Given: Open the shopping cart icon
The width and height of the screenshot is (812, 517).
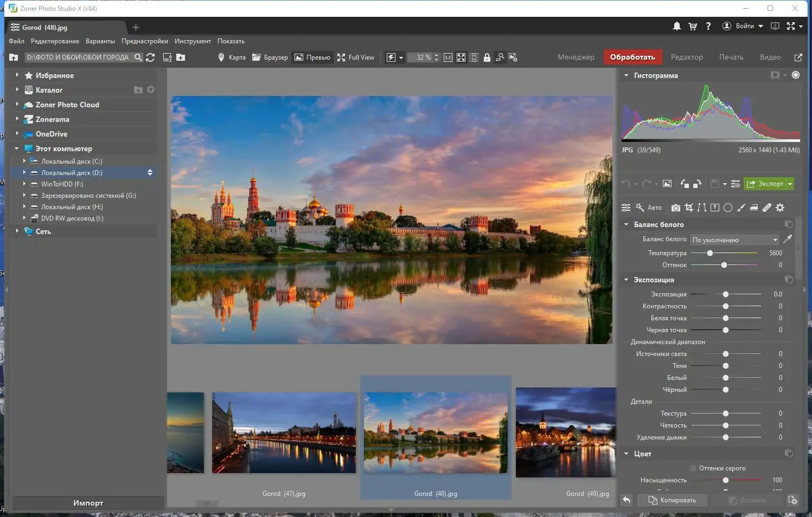Looking at the screenshot, I should pos(693,26).
